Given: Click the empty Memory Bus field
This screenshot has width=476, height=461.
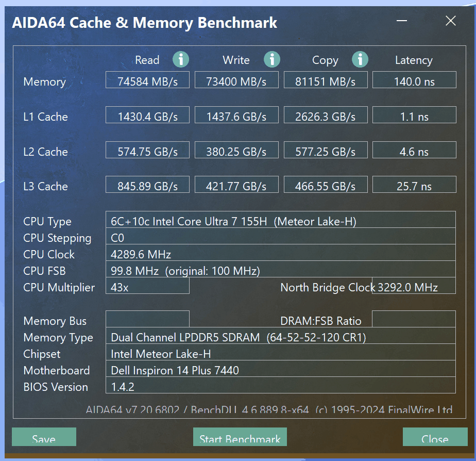Looking at the screenshot, I should click(x=147, y=319).
